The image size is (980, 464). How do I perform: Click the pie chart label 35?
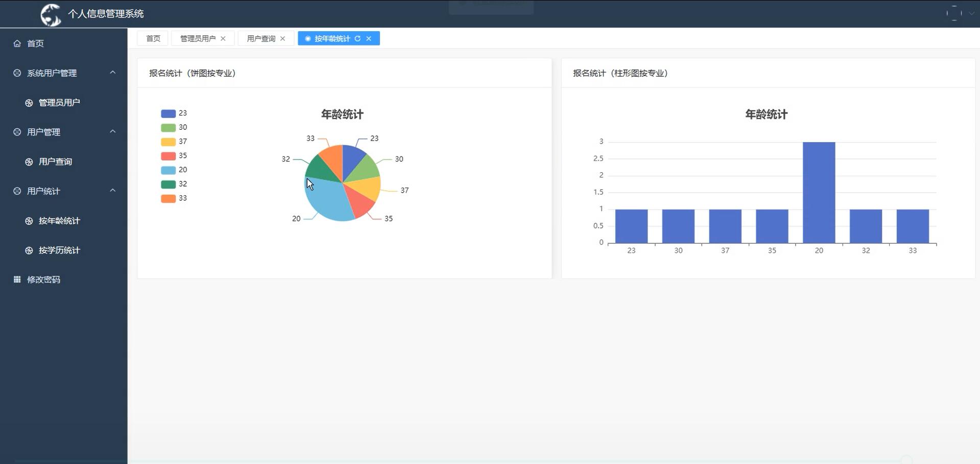pyautogui.click(x=389, y=219)
